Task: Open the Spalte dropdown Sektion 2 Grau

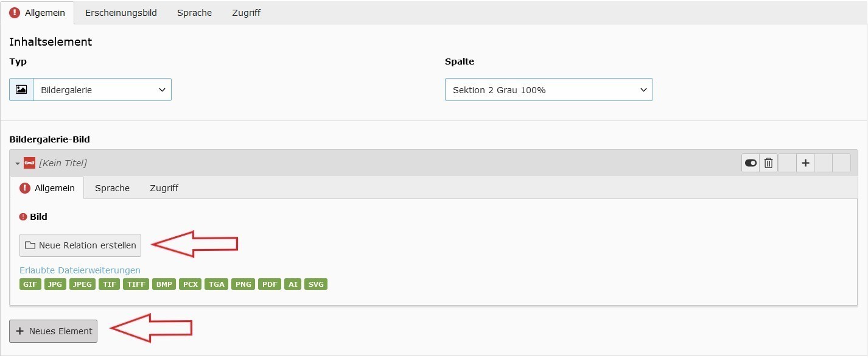Action: click(549, 89)
